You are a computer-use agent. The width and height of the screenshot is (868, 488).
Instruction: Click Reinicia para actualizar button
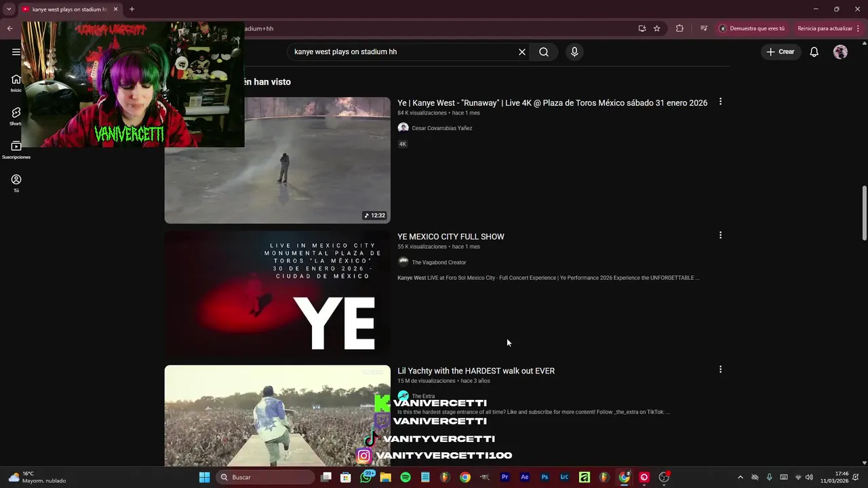point(825,28)
